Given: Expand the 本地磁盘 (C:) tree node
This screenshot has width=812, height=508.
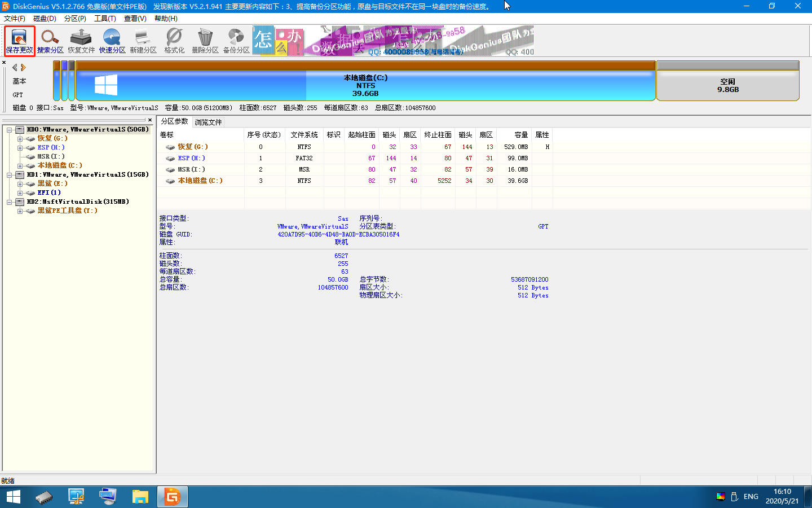Looking at the screenshot, I should 20,166.
